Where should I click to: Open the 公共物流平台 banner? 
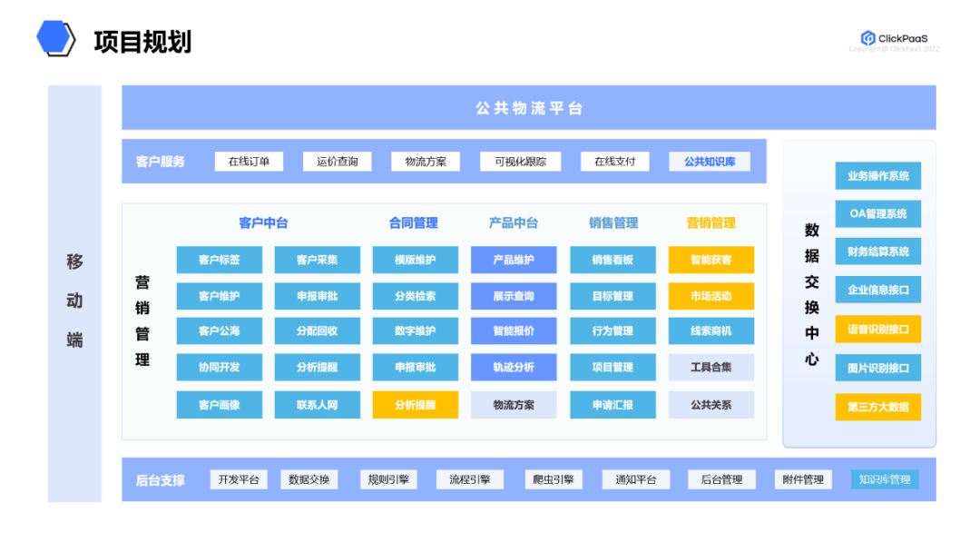click(x=528, y=107)
